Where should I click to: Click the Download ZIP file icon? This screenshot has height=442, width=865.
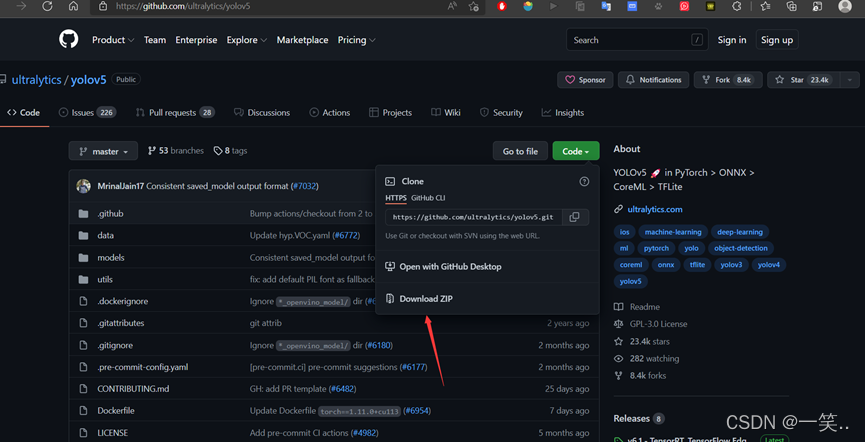point(390,299)
